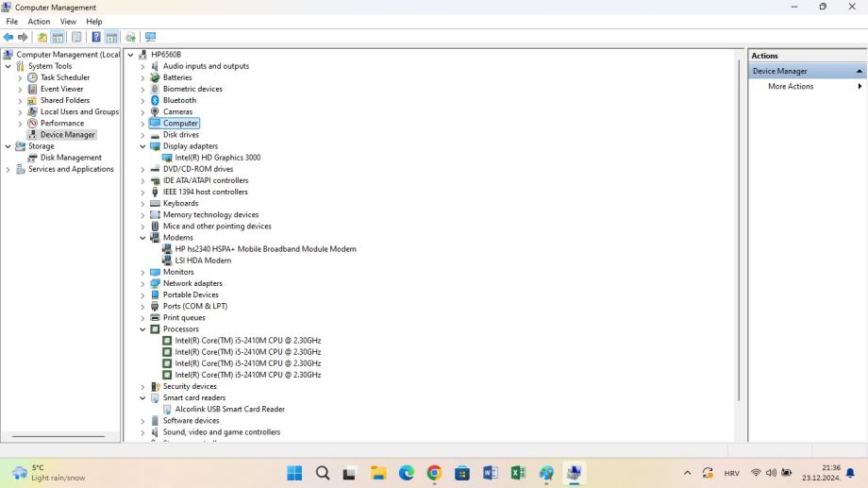Select Sound, video and game controllers
The image size is (868, 488).
pos(222,432)
